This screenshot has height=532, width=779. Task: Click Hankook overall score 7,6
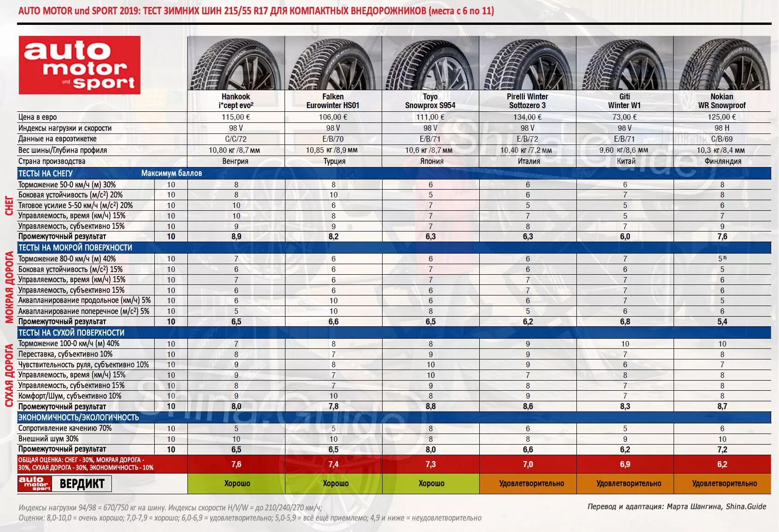(x=236, y=464)
